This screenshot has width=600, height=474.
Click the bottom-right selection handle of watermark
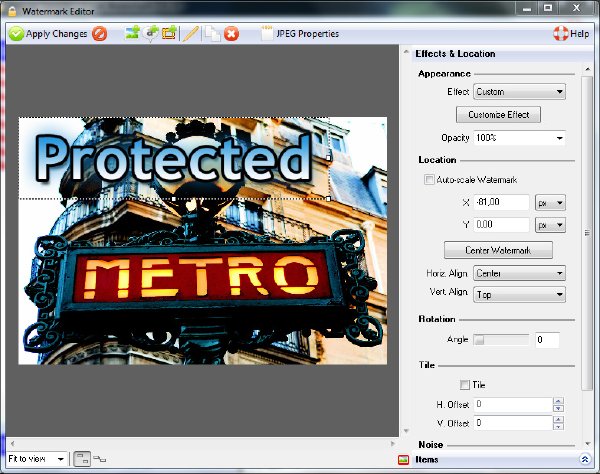tap(328, 199)
